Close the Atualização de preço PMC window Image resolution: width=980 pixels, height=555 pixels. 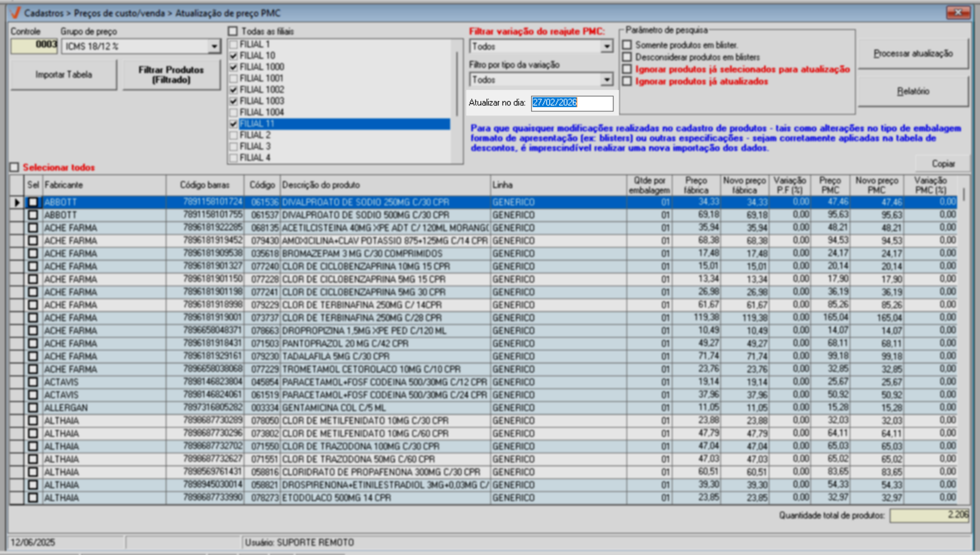[x=958, y=13]
